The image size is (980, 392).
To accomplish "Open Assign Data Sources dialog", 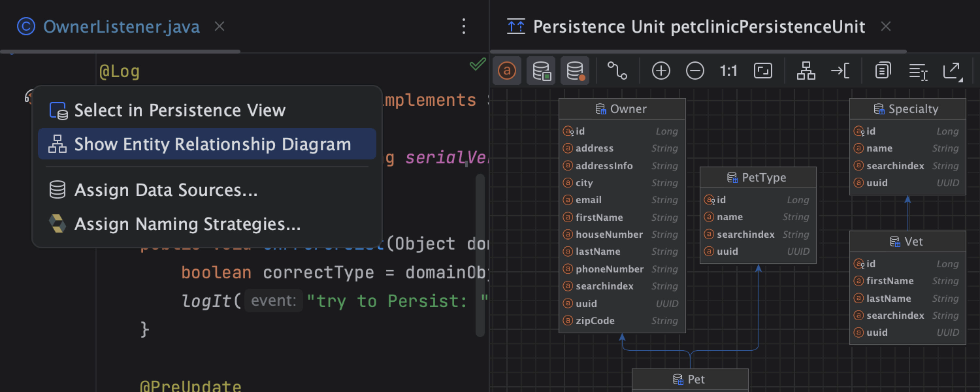I will (166, 190).
